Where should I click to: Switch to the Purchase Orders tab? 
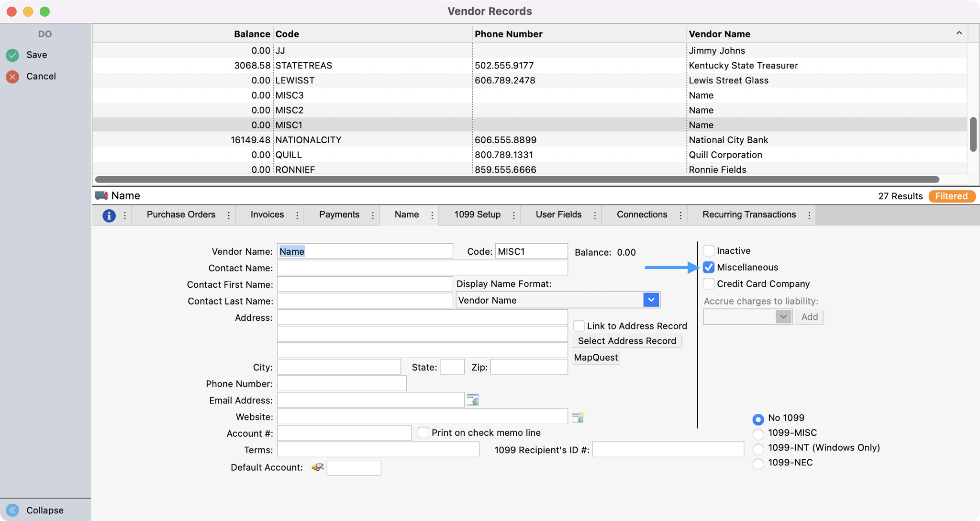pyautogui.click(x=181, y=215)
